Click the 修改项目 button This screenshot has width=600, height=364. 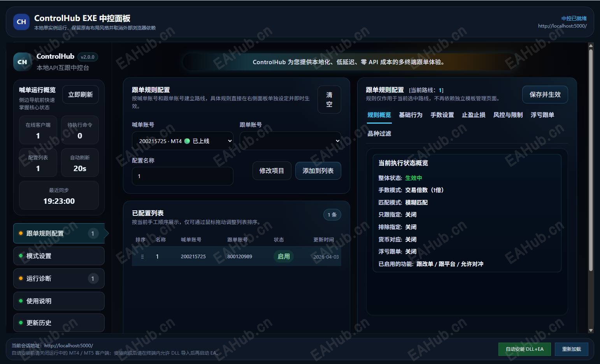pyautogui.click(x=272, y=171)
